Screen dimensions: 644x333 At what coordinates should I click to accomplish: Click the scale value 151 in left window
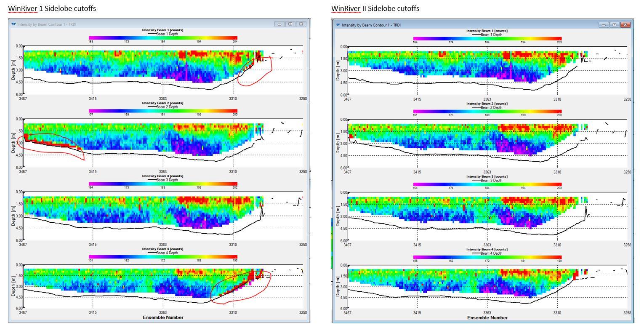click(x=91, y=260)
